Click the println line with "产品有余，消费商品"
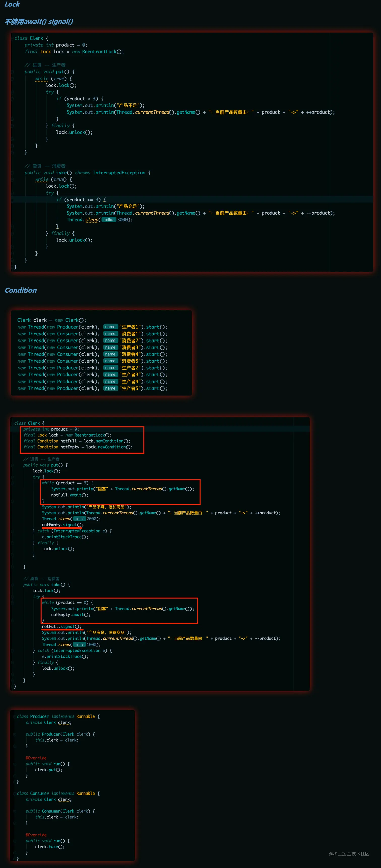381x868 pixels. [86, 632]
